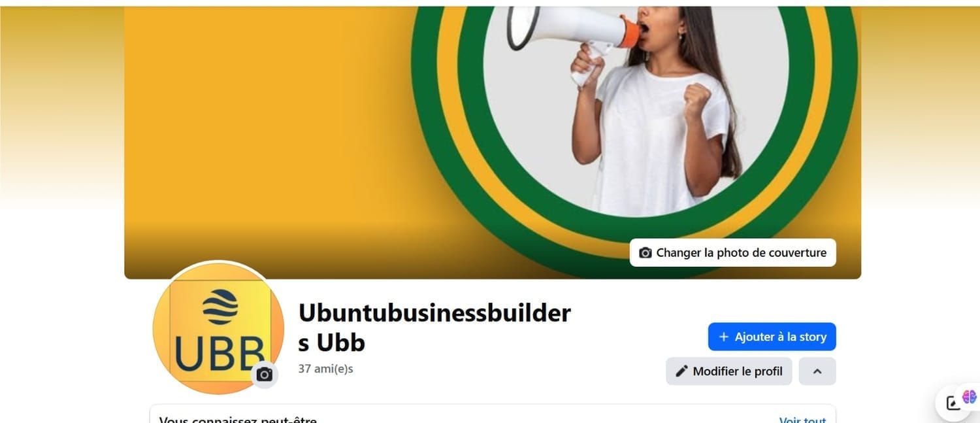
Task: Click the Ubuntubusinessbuilders Ubb profile name
Action: pos(434,328)
